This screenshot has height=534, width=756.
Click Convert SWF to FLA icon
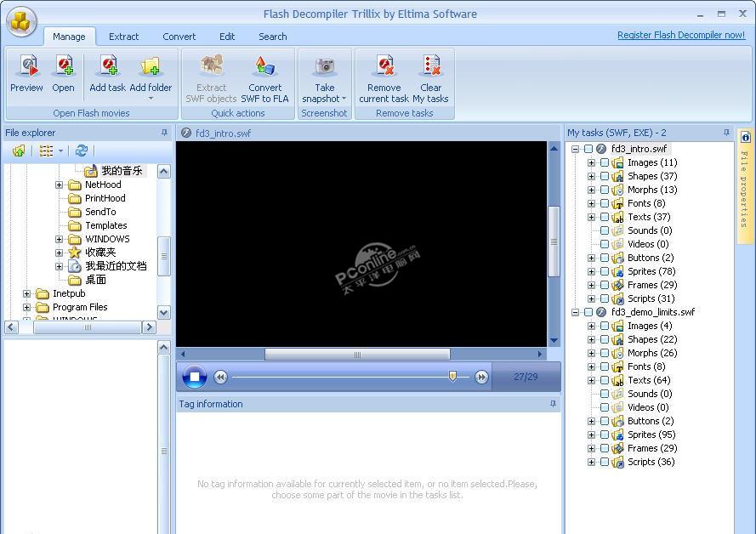tap(264, 66)
